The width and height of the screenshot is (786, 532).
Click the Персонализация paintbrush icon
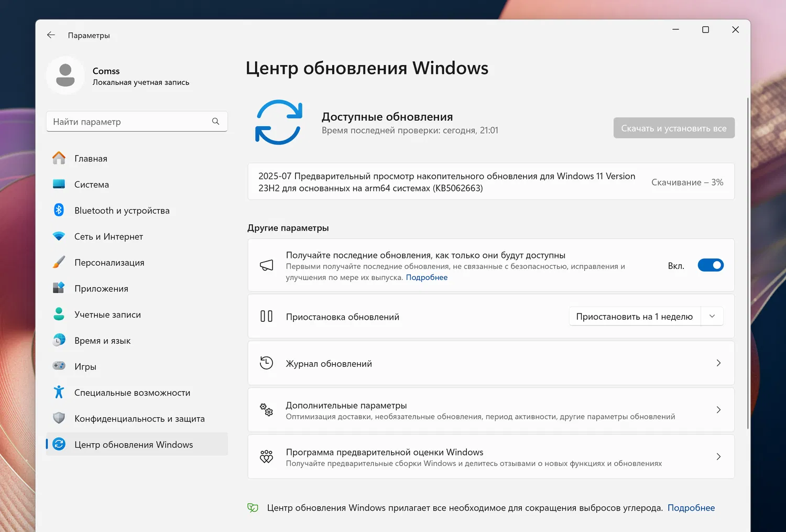click(59, 262)
